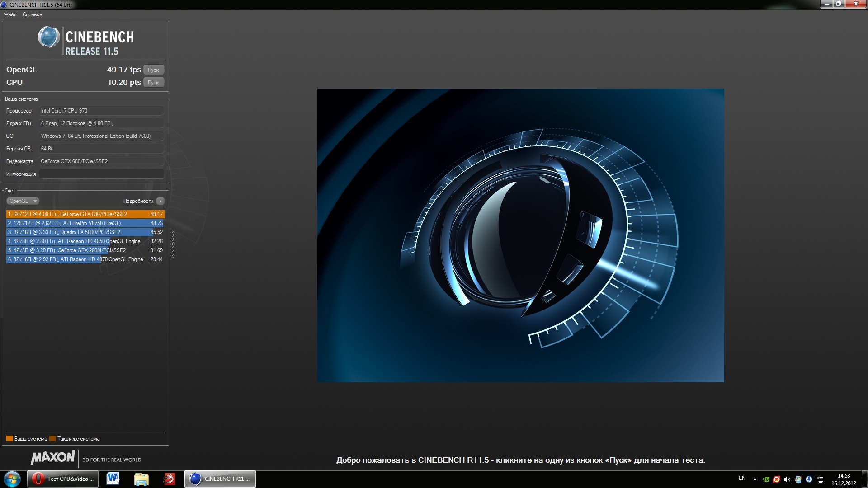Click the rendered eye preview image
Viewport: 868px width, 488px height.
point(520,235)
